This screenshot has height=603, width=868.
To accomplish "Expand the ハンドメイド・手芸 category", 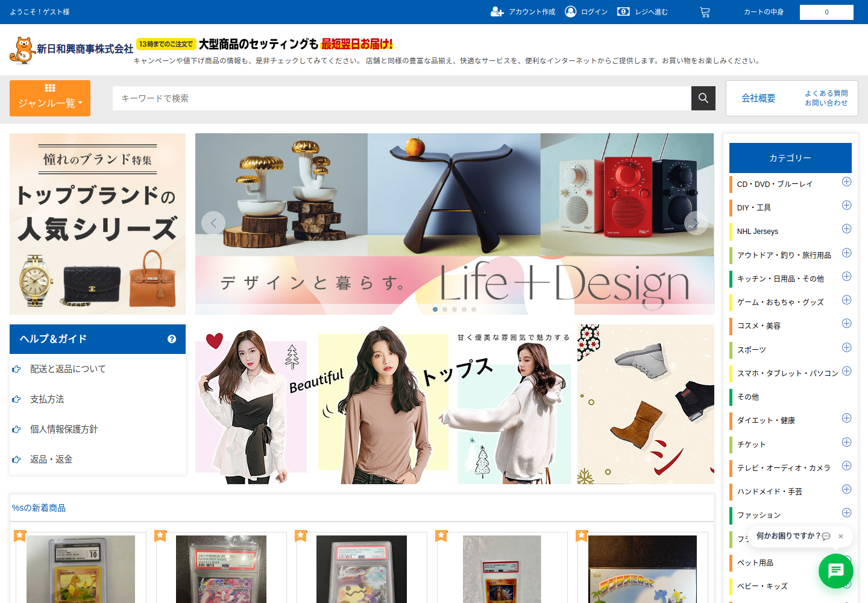I will pyautogui.click(x=846, y=489).
